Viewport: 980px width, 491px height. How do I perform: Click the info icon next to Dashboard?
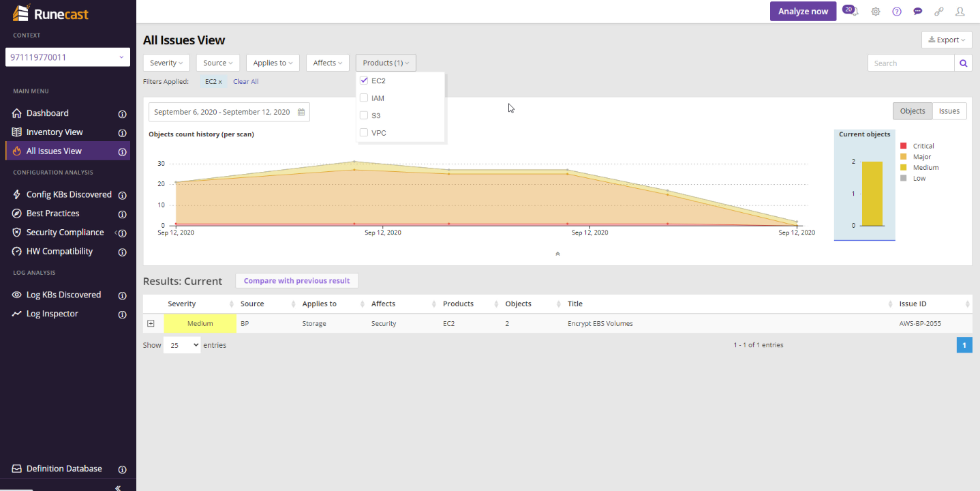[123, 114]
